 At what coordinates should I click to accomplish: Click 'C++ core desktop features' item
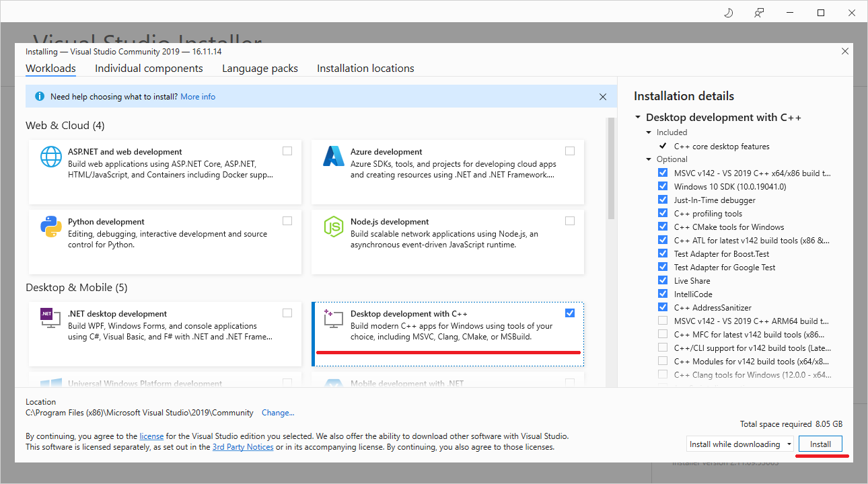[722, 146]
